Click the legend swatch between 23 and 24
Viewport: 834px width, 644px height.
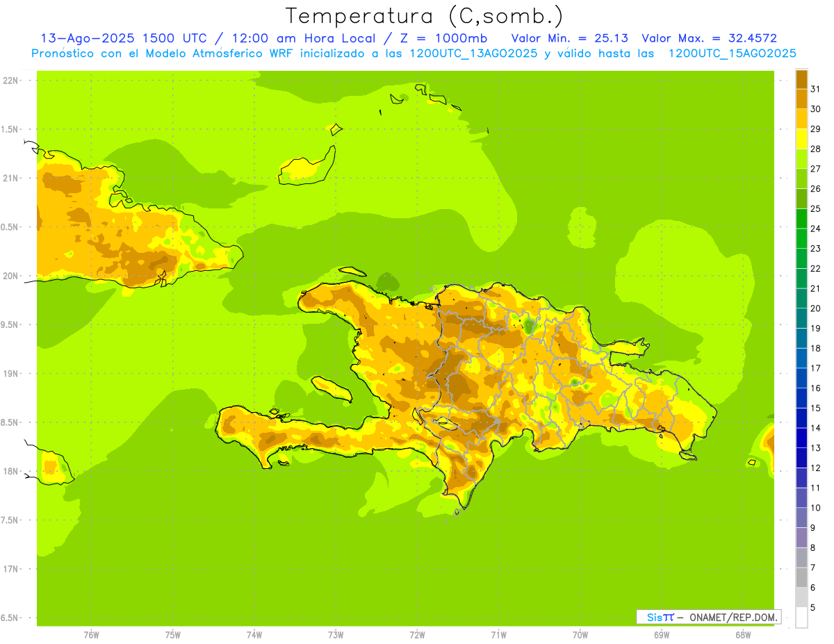coord(801,238)
